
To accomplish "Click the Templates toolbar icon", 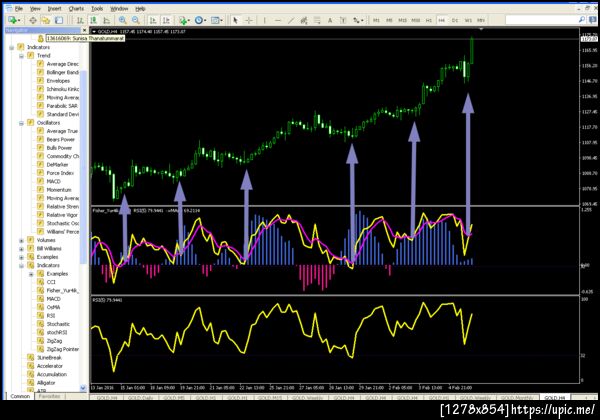I will click(x=215, y=20).
